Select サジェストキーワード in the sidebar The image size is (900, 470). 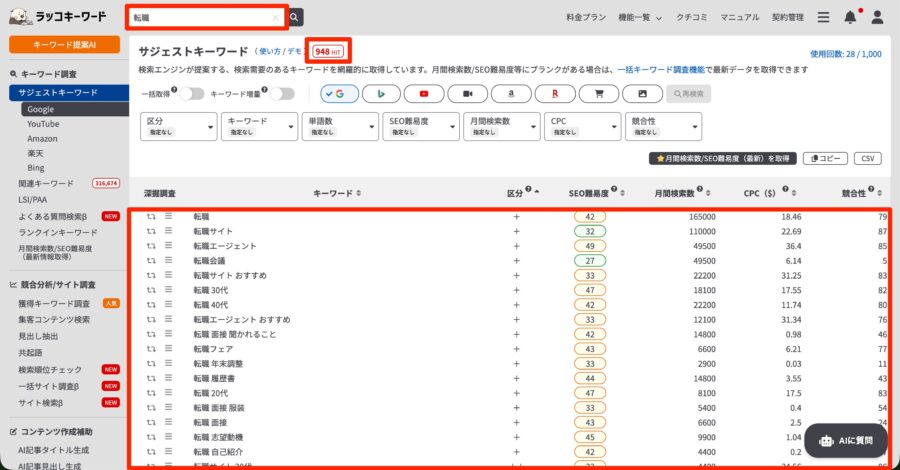click(69, 92)
